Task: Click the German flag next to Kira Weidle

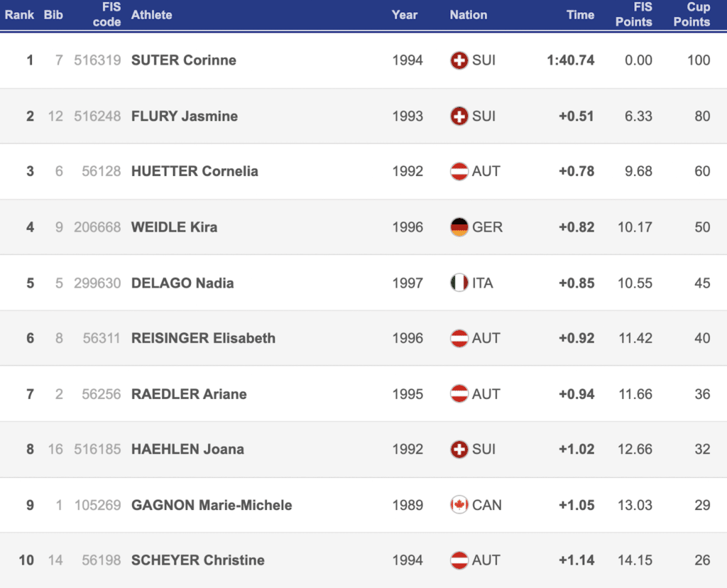Action: coord(459,227)
